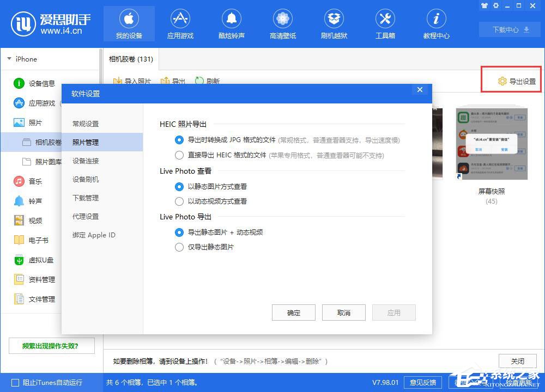Refresh the photo list with 刷新

(x=208, y=82)
